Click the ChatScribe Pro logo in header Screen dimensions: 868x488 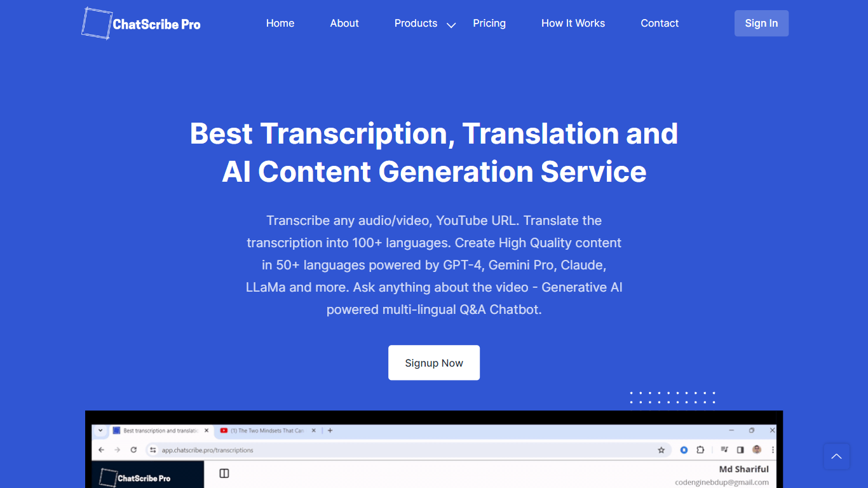pos(141,24)
